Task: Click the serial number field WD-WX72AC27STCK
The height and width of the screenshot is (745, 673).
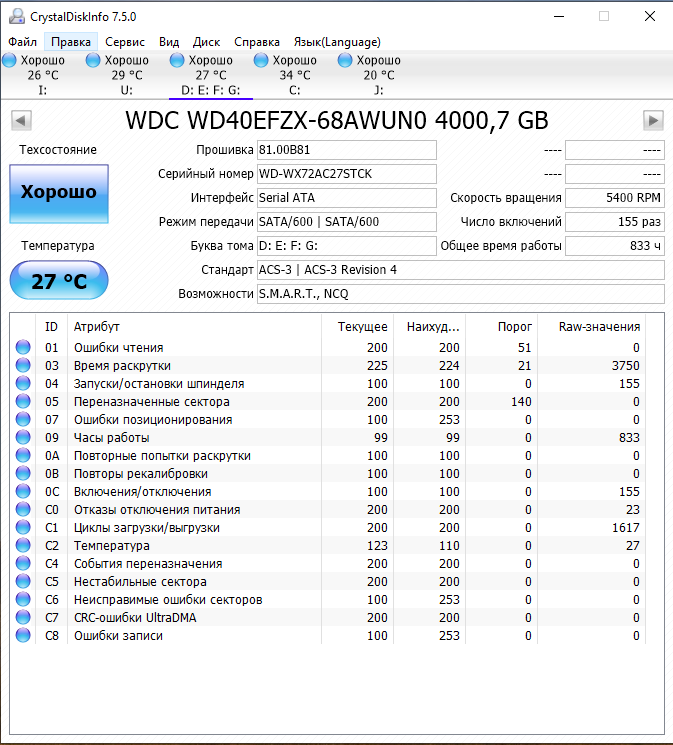Action: [x=346, y=174]
